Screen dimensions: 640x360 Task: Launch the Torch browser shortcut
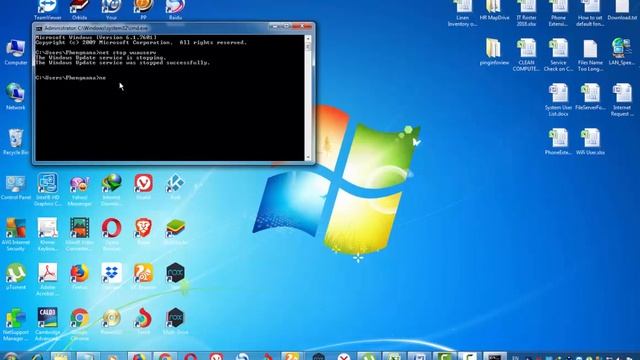143,321
